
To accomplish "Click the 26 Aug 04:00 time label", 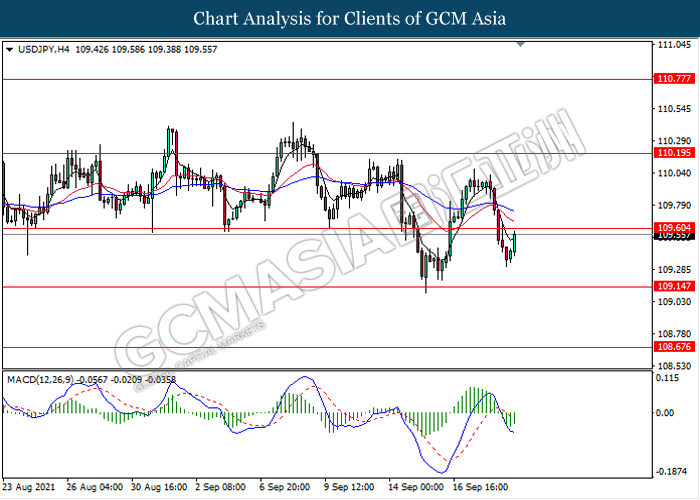I will (x=95, y=487).
